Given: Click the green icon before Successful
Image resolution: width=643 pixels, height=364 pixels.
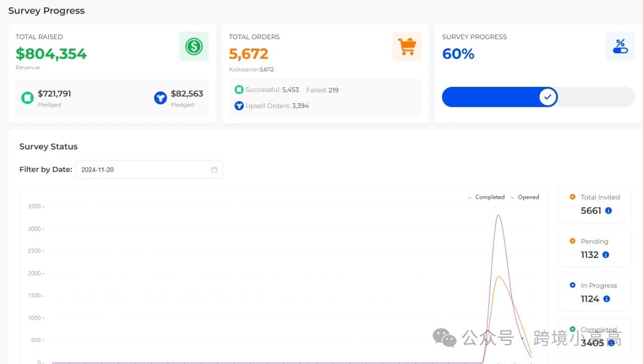Looking at the screenshot, I should coord(239,90).
